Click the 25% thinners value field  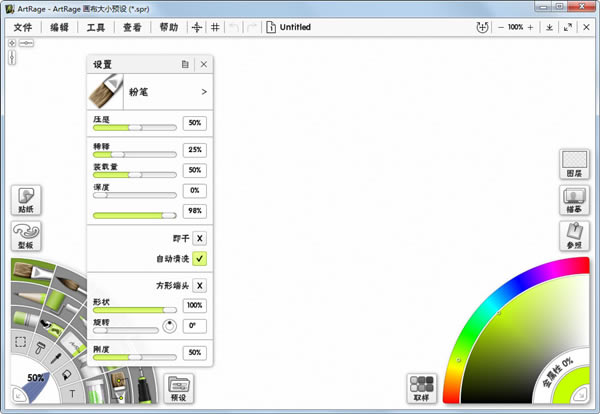195,150
